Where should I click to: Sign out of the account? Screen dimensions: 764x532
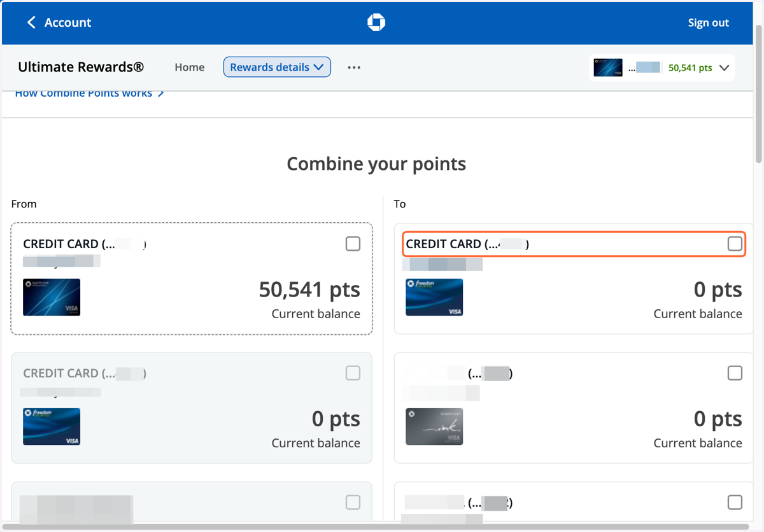click(708, 22)
